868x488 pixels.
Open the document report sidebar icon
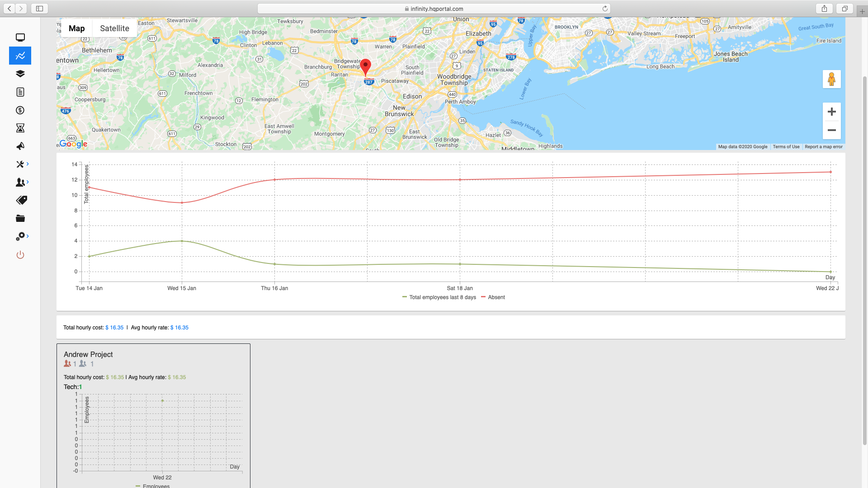coord(20,92)
